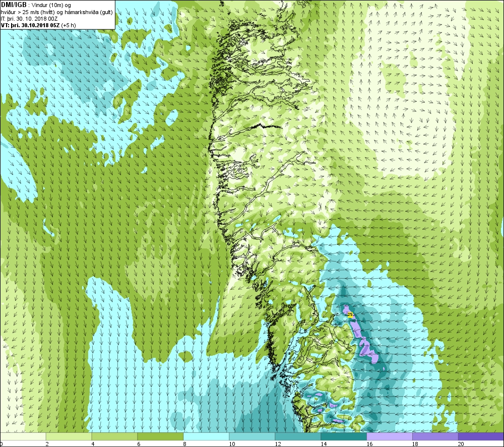Click the legend tick label '12'
The height and width of the screenshot is (447, 504).
pyautogui.click(x=278, y=444)
